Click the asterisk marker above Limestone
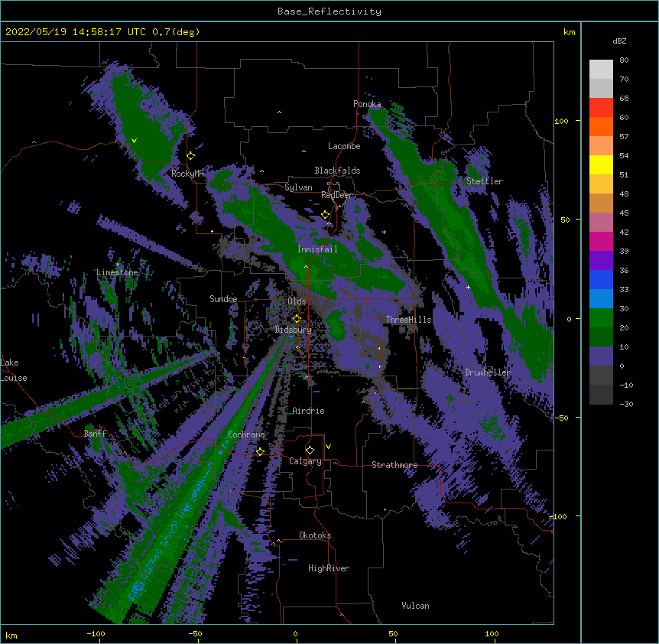This screenshot has width=659, height=644. coord(117,265)
